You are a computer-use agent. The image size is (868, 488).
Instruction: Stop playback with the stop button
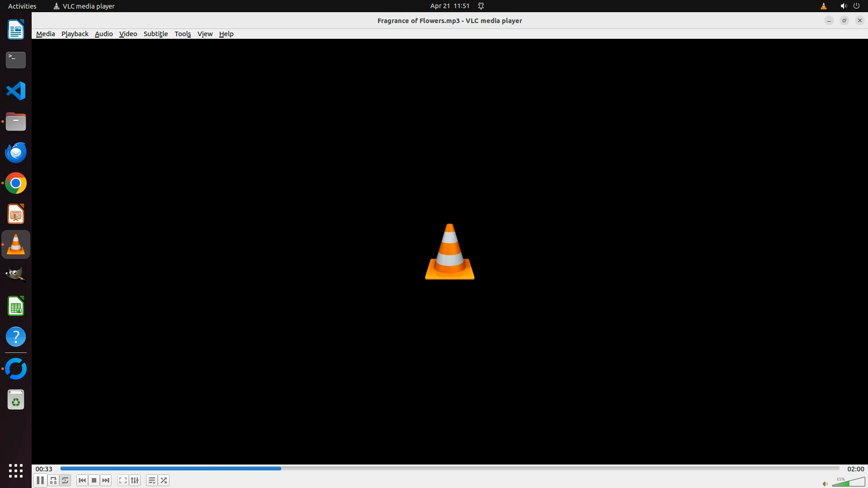pos(94,480)
